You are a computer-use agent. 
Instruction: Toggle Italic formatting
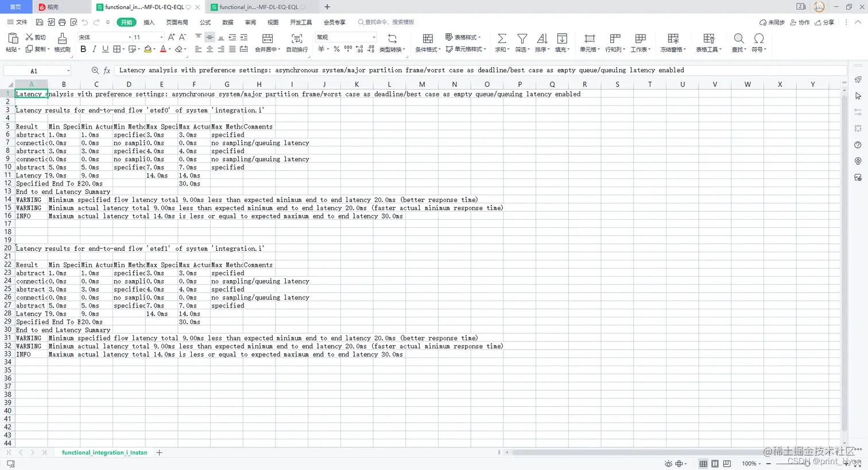94,49
